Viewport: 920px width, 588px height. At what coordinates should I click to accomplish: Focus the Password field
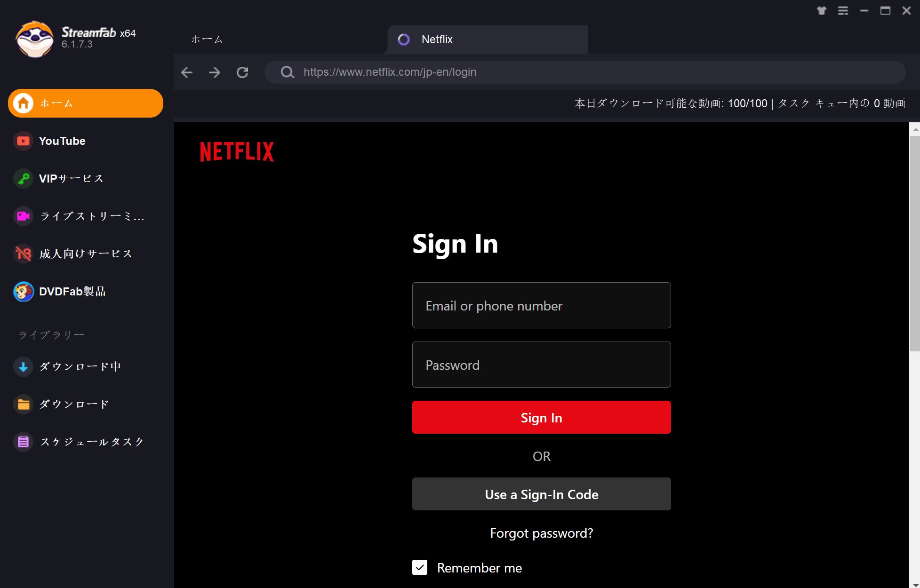541,365
